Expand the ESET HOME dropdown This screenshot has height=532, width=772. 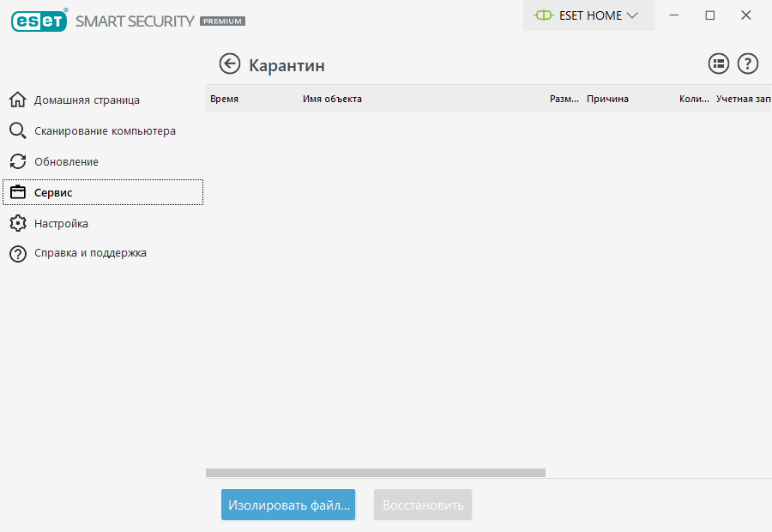point(631,15)
